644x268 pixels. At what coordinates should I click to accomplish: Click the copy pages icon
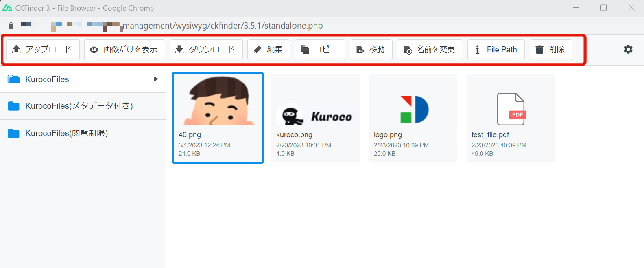tap(305, 49)
